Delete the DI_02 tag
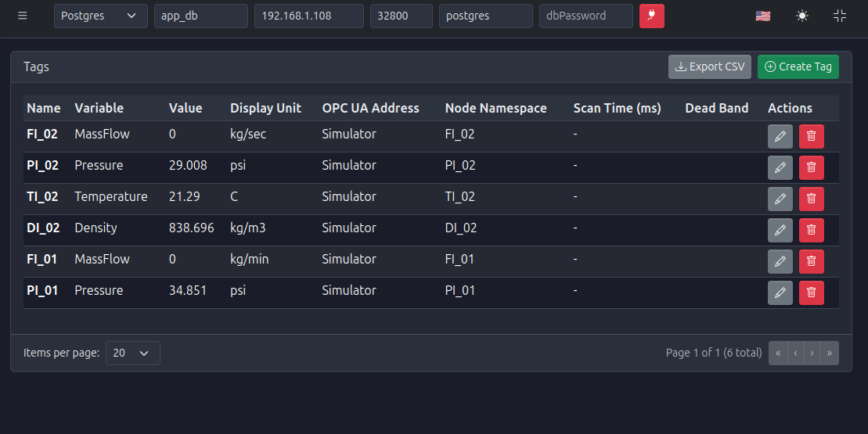The width and height of the screenshot is (868, 434). tap(811, 230)
